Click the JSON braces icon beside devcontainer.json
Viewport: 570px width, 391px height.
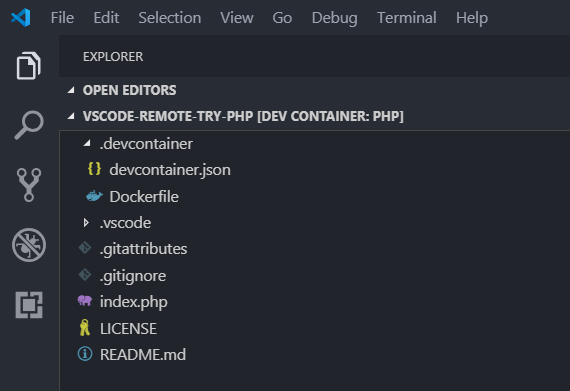pos(95,169)
